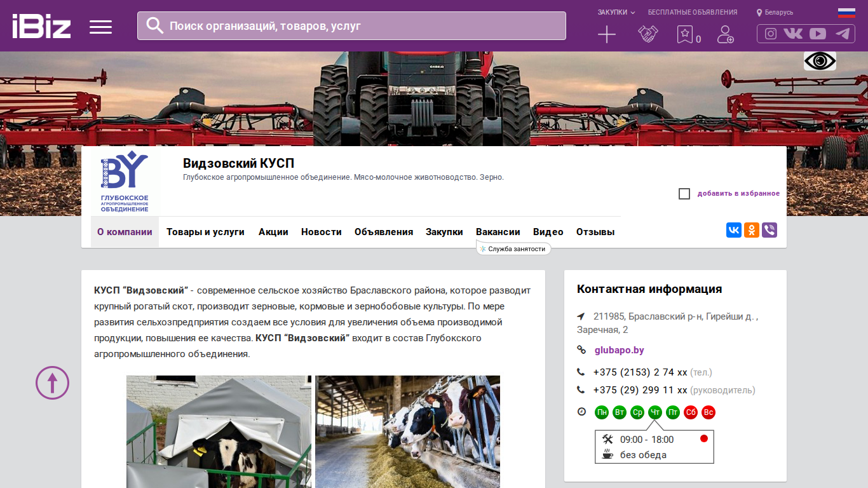Open the YouTube icon in header
The height and width of the screenshot is (488, 868).
click(x=818, y=34)
